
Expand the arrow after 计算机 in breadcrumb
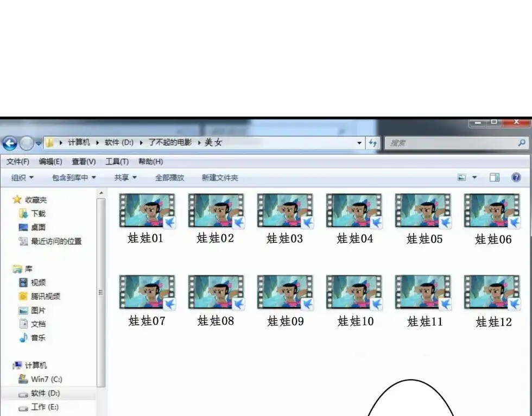[97, 143]
